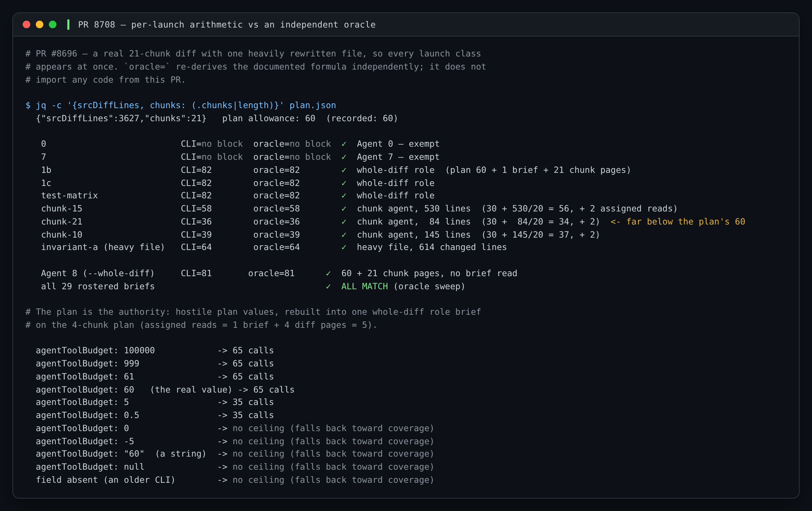Click the check mark on Agent 8 row

[328, 273]
